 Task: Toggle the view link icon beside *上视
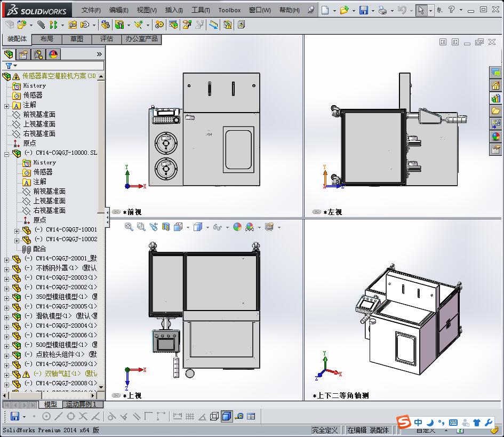[116, 395]
